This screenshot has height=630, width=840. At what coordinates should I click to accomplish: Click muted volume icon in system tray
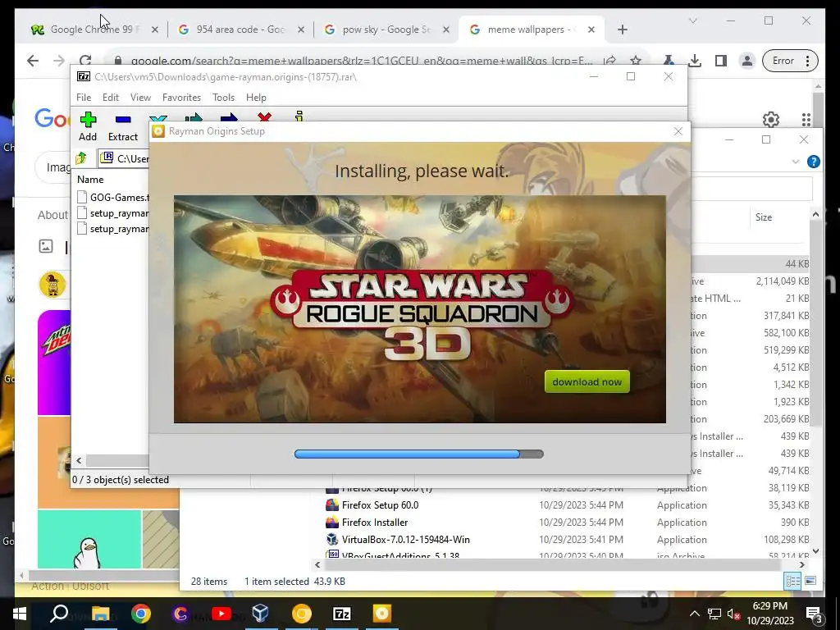click(734, 614)
